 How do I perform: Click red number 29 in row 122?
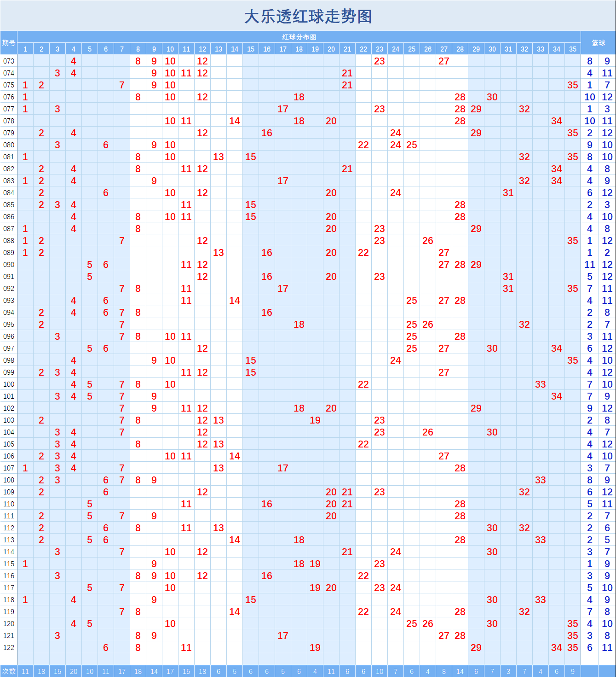pyautogui.click(x=476, y=648)
